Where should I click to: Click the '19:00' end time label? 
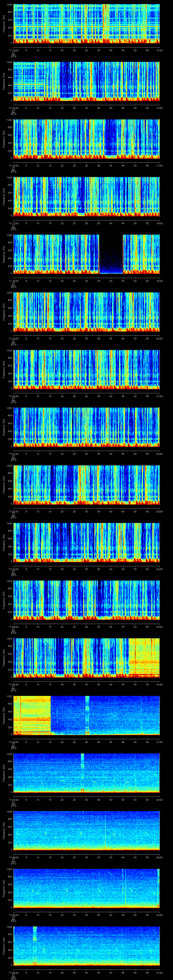tap(159, 281)
